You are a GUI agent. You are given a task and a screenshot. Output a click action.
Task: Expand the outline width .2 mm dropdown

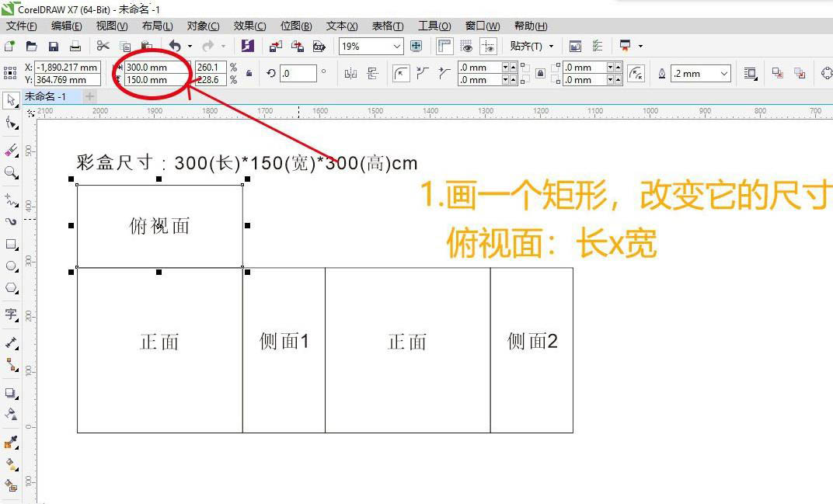coord(723,73)
